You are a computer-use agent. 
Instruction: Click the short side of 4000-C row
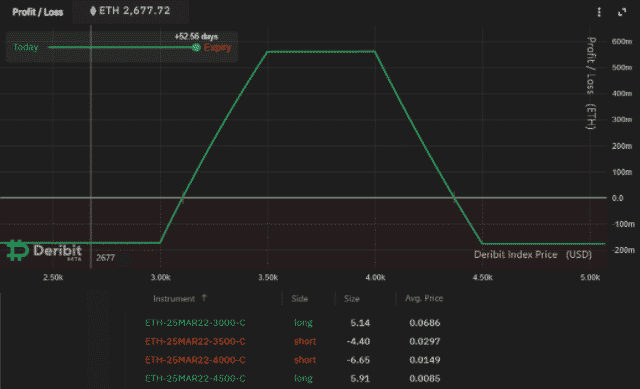click(305, 360)
